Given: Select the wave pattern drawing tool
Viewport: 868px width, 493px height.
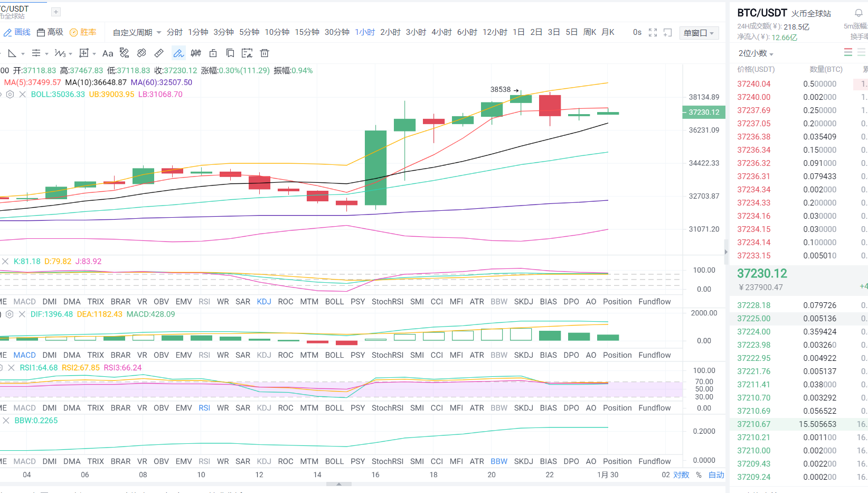Looking at the screenshot, I should [x=60, y=53].
